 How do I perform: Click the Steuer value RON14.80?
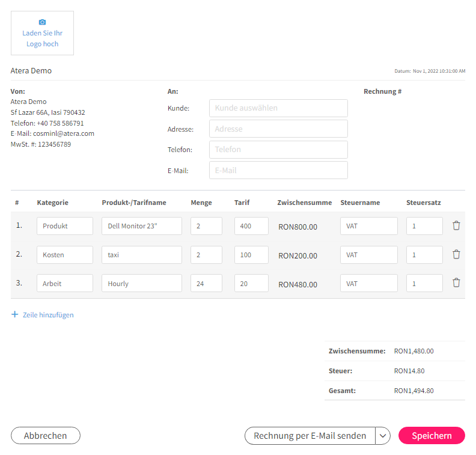tap(409, 371)
